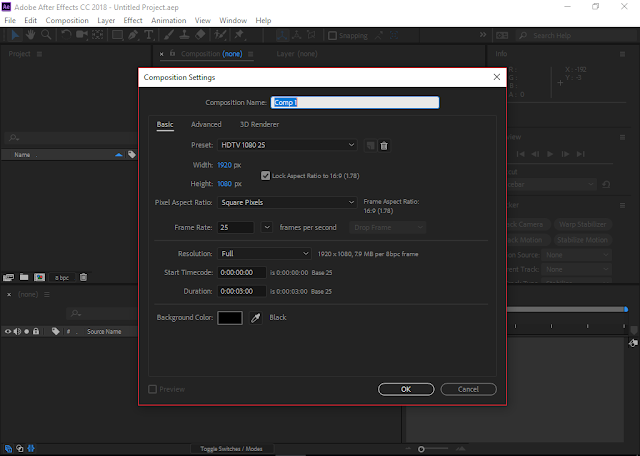Open the Layer menu
Image resolution: width=640 pixels, height=456 pixels.
pyautogui.click(x=106, y=20)
